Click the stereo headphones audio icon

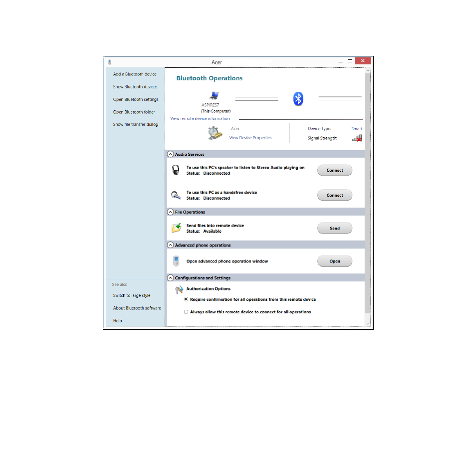176,170
